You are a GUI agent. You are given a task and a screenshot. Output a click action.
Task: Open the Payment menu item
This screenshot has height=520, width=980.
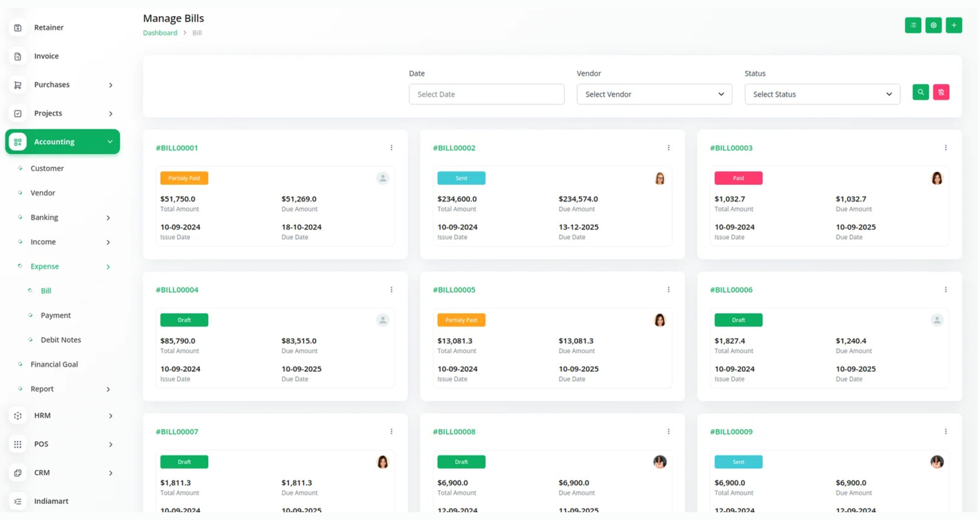56,315
